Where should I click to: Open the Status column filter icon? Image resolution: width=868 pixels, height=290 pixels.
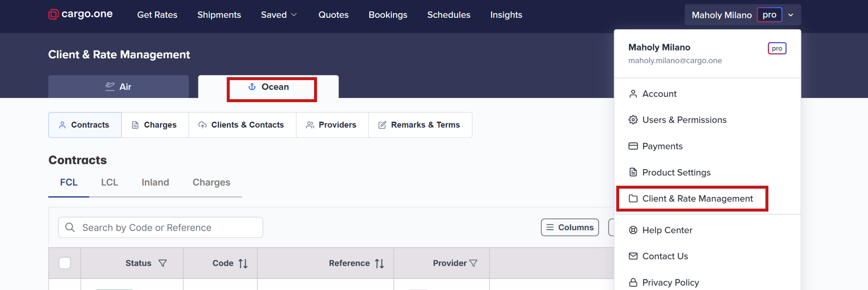(163, 263)
